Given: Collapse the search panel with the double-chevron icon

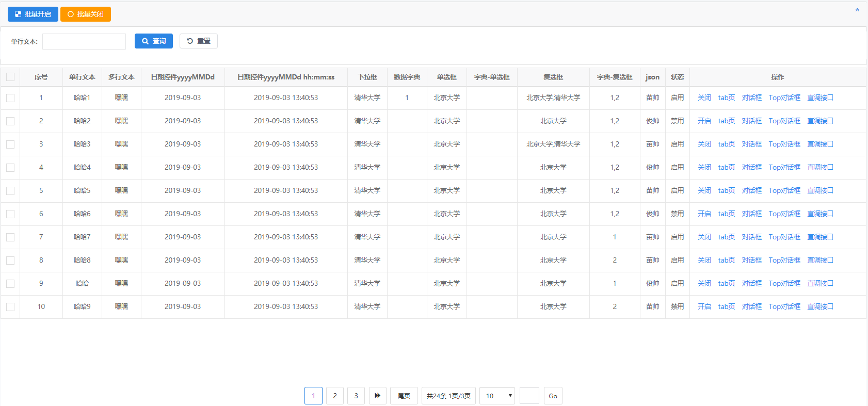Looking at the screenshot, I should click(857, 10).
